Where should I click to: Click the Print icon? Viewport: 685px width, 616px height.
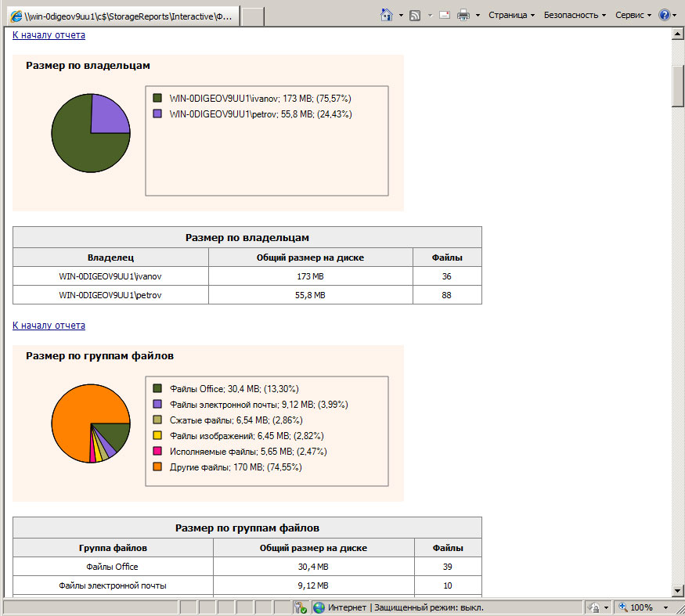[463, 15]
